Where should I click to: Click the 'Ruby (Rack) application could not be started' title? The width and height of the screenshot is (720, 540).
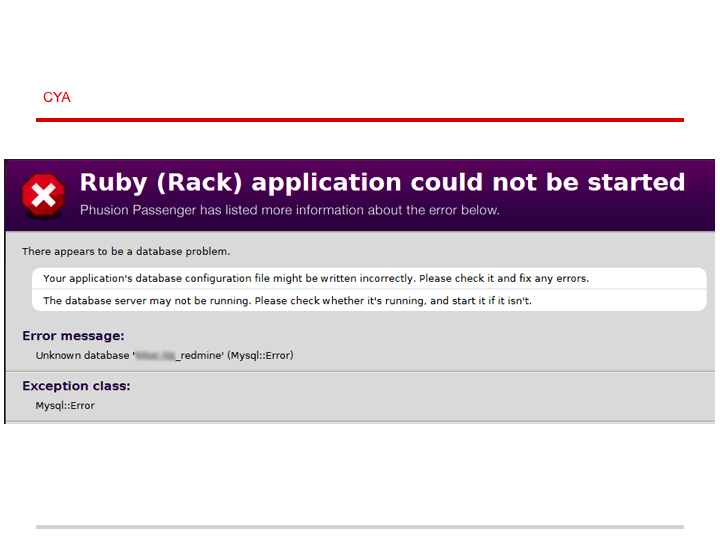tap(382, 182)
